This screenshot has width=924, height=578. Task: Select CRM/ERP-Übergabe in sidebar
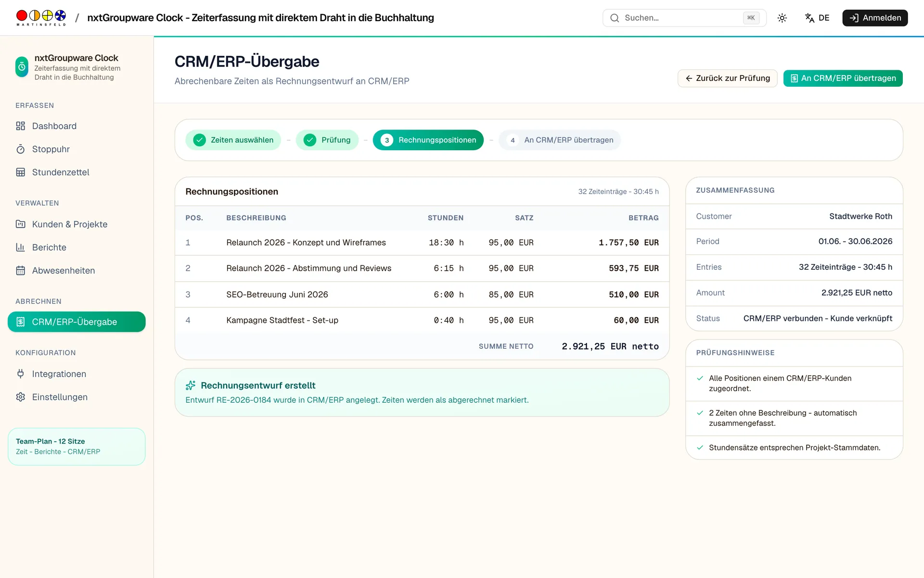77,322
